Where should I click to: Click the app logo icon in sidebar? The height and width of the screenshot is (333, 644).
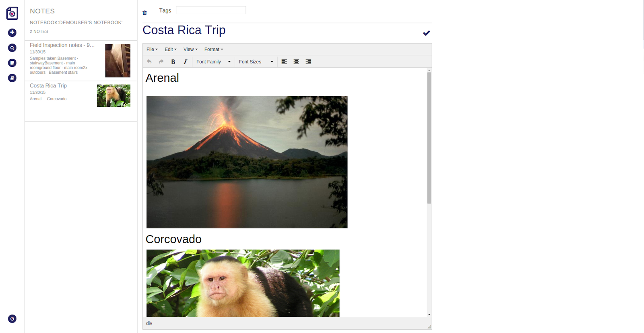click(12, 13)
